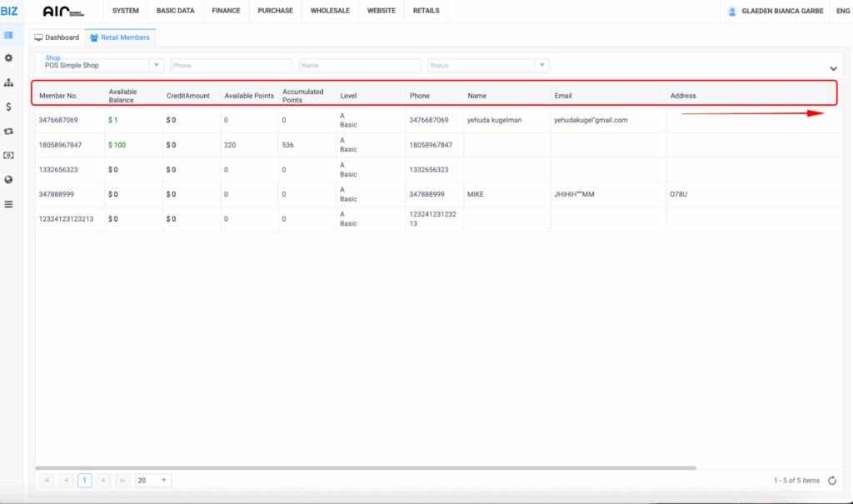Open the organization hierarchy sidebar icon

click(x=8, y=82)
